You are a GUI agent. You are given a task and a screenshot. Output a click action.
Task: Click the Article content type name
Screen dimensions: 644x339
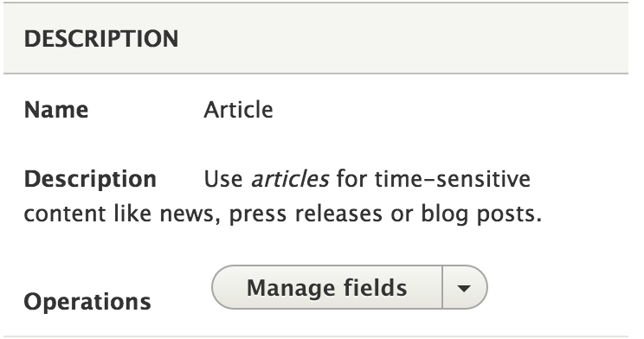(238, 110)
